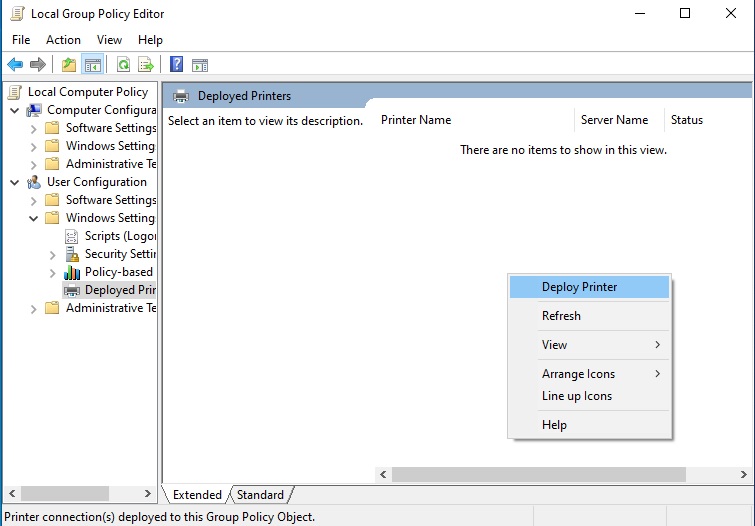Click the results pane scroll left arrow

[383, 474]
